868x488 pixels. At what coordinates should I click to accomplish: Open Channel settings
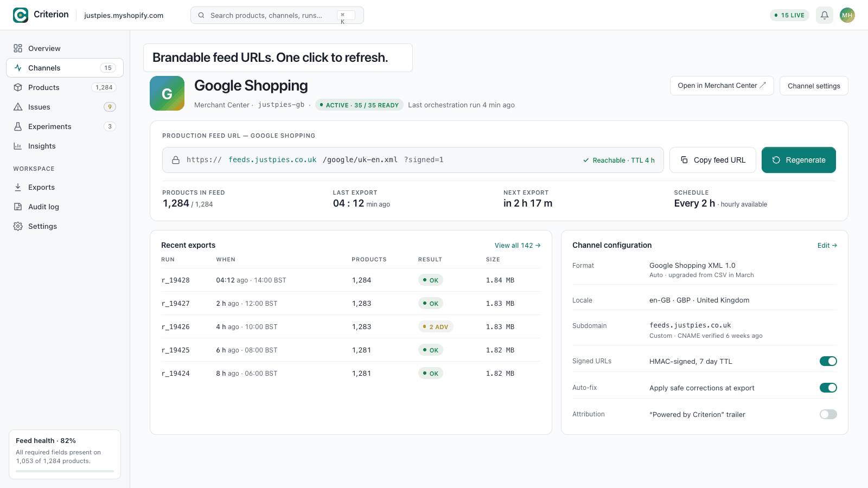pyautogui.click(x=814, y=86)
